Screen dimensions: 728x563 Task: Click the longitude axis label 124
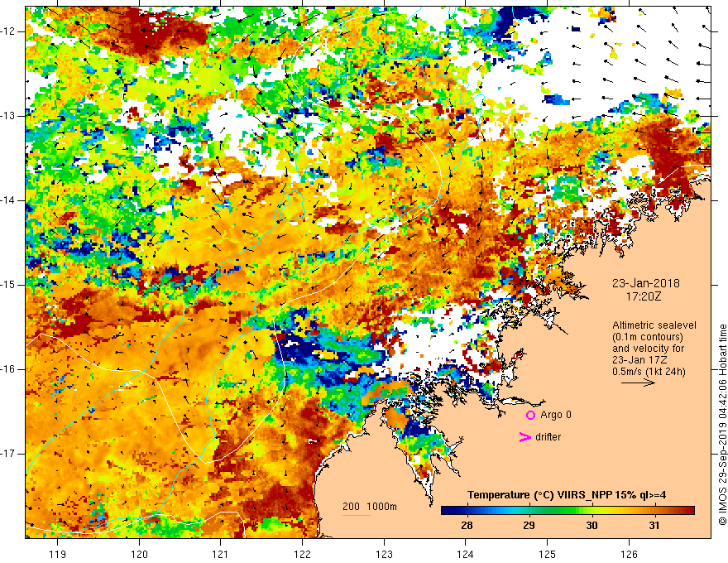466,554
